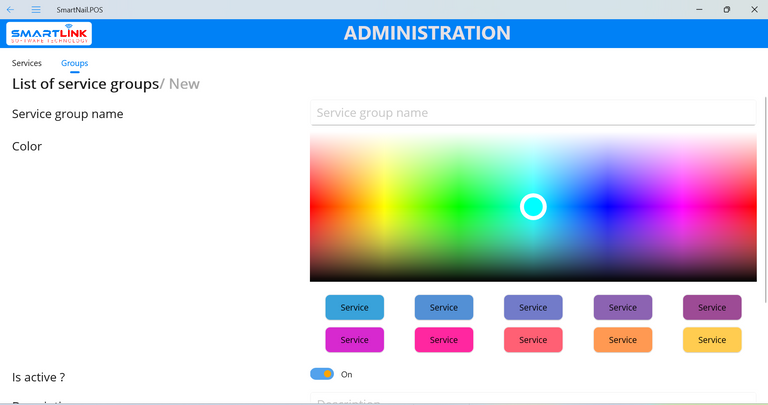Click the color picker circle handle
Screen dimensions: 768x405
coord(533,207)
